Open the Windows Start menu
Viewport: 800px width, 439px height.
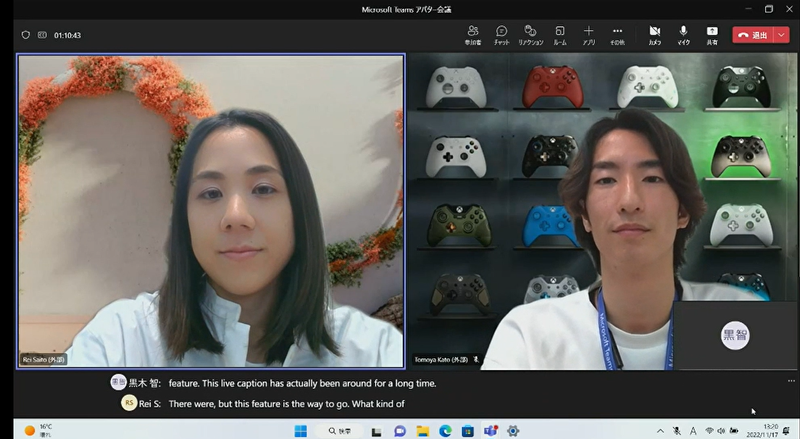tap(300, 431)
